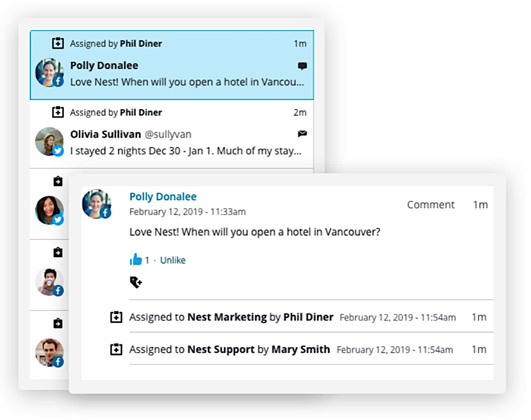The width and height of the screenshot is (531, 420).
Task: Click the add tag icon below Unlike
Action: click(136, 282)
